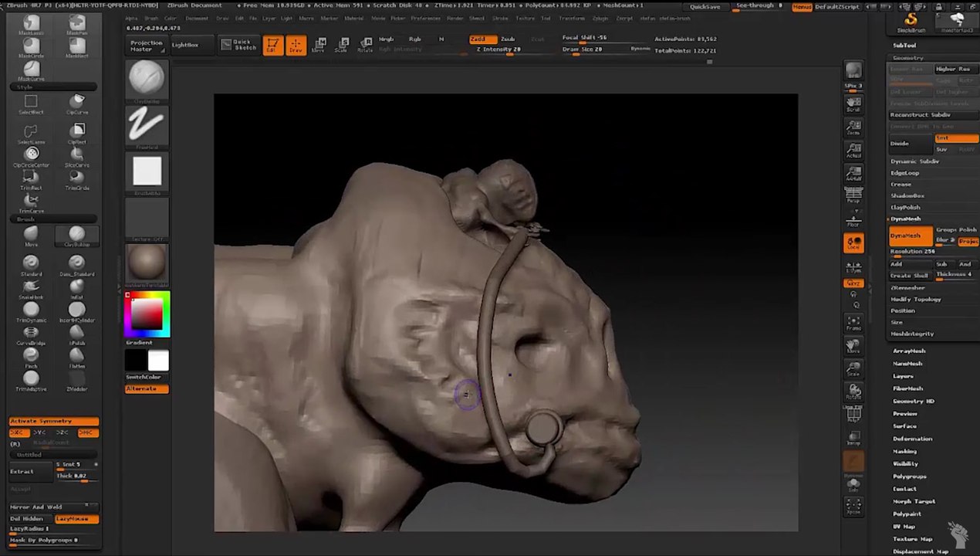
Task: Select the CurveBridge brush
Action: pos(31,334)
